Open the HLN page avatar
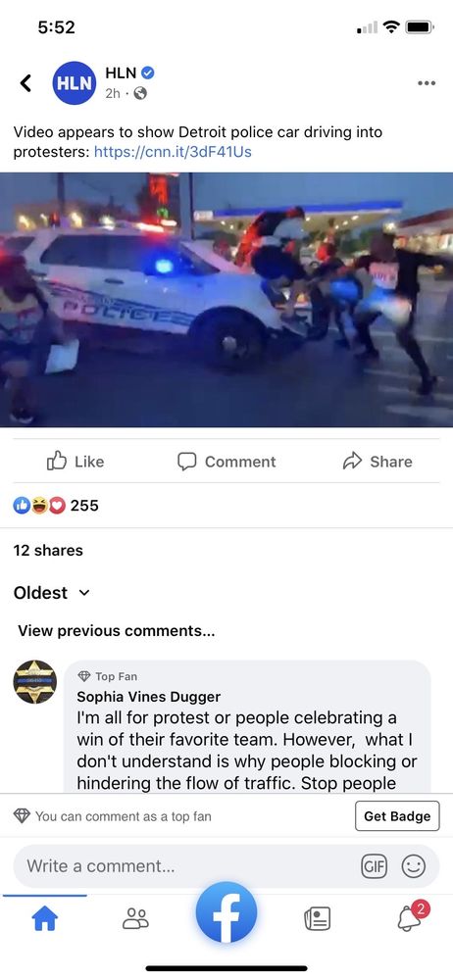 75,82
